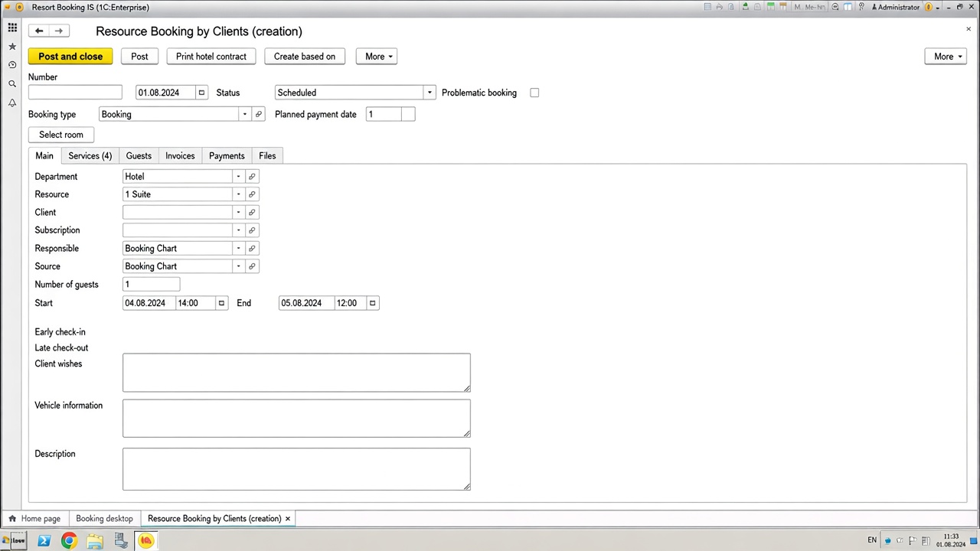Close the Resource Booking by Clients tab

pyautogui.click(x=288, y=519)
